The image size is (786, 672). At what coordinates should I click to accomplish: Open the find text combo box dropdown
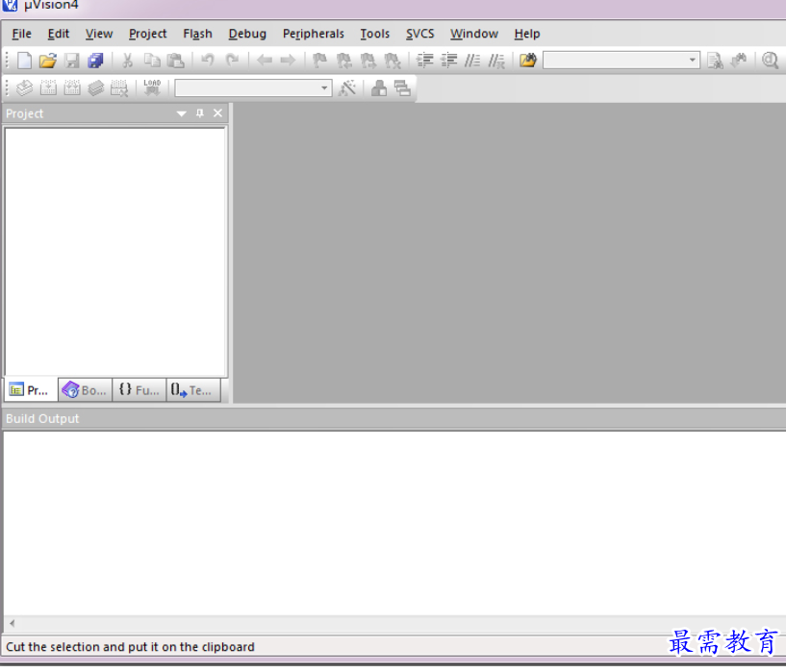point(693,61)
